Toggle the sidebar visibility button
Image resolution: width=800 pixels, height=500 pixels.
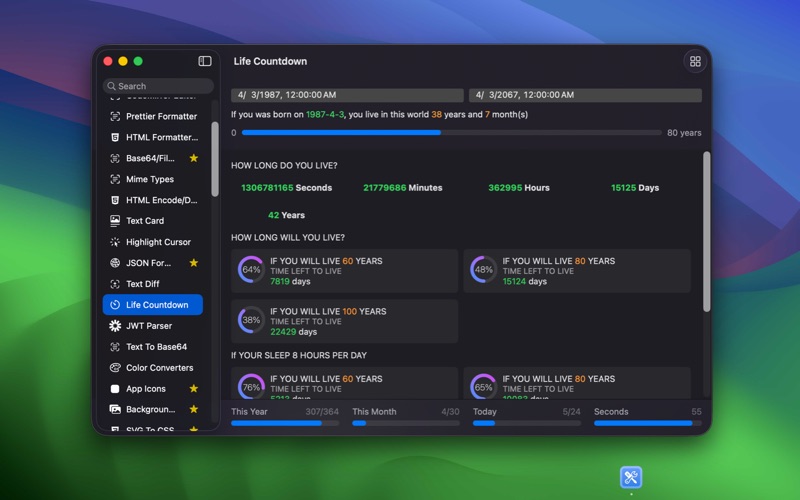pos(205,61)
